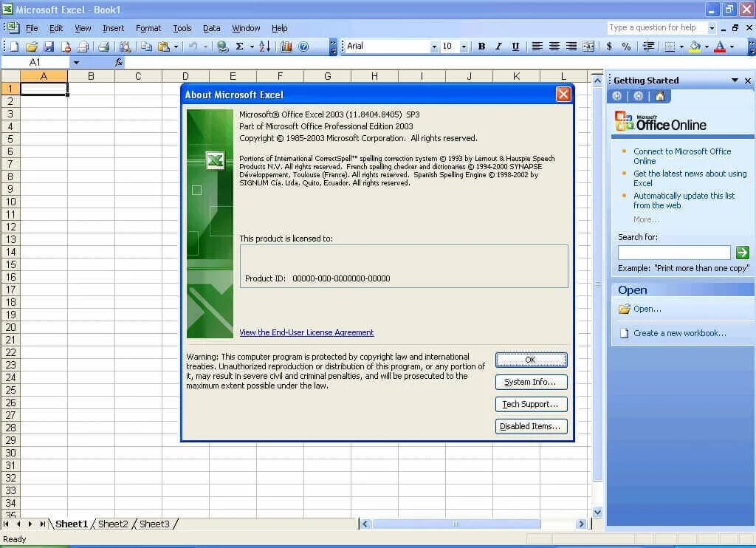Image resolution: width=756 pixels, height=548 pixels.
Task: Open the Insert menu
Action: point(113,28)
